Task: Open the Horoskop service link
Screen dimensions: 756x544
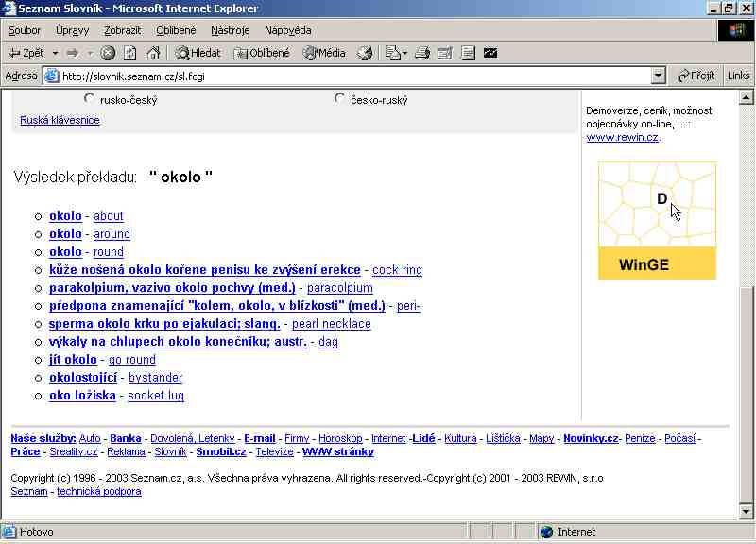Action: [x=340, y=438]
